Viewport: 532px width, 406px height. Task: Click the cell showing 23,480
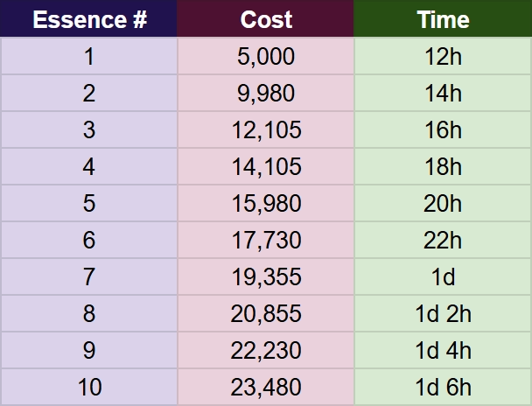(x=266, y=387)
